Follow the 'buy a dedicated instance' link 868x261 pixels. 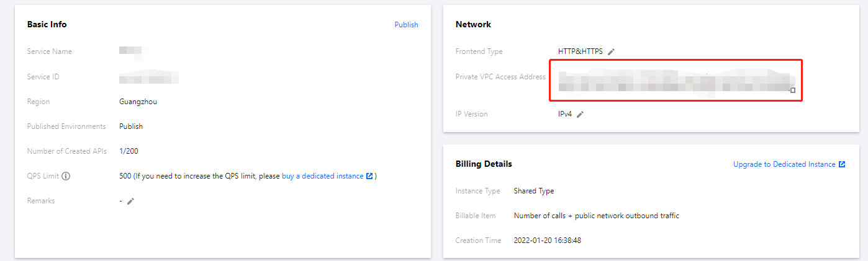pos(322,176)
